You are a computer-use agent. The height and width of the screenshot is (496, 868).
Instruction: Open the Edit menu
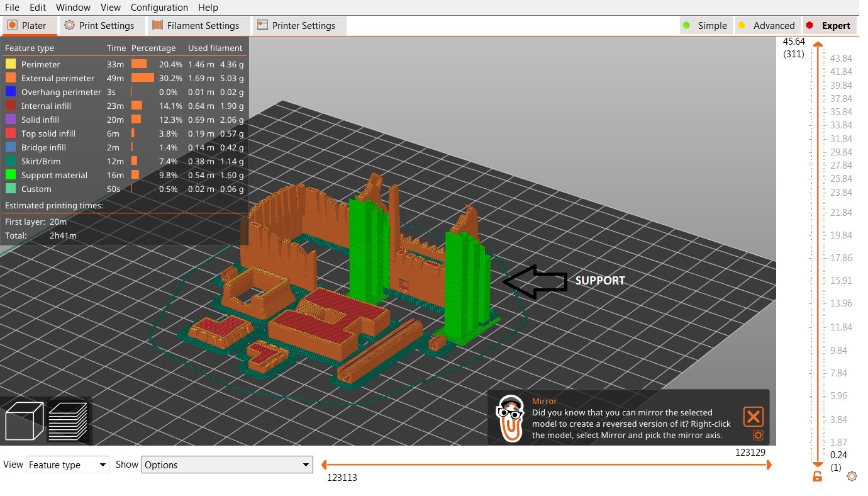pyautogui.click(x=38, y=8)
